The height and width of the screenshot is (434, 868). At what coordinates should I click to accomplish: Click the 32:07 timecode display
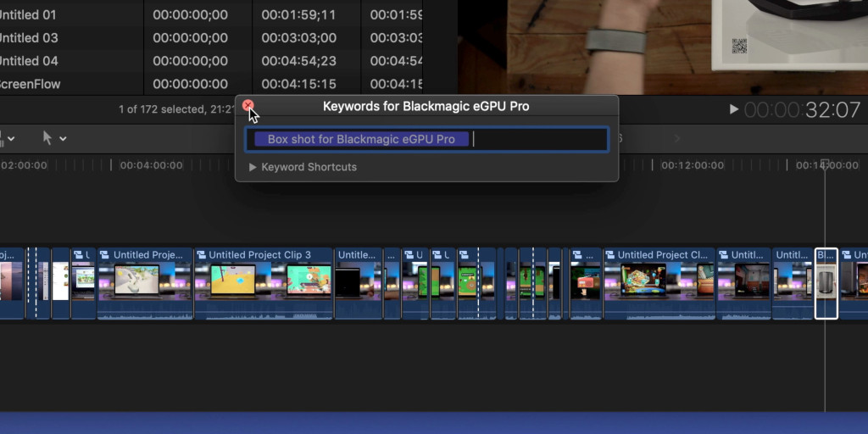click(x=802, y=110)
